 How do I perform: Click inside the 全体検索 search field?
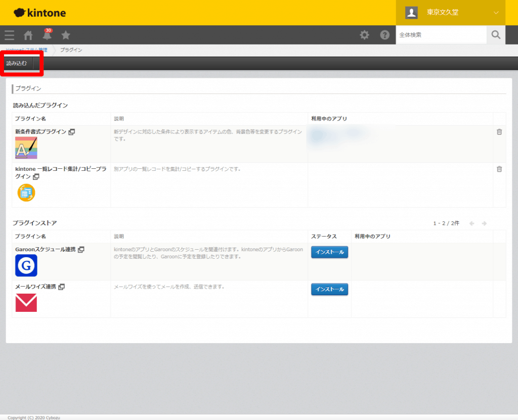tap(441, 35)
